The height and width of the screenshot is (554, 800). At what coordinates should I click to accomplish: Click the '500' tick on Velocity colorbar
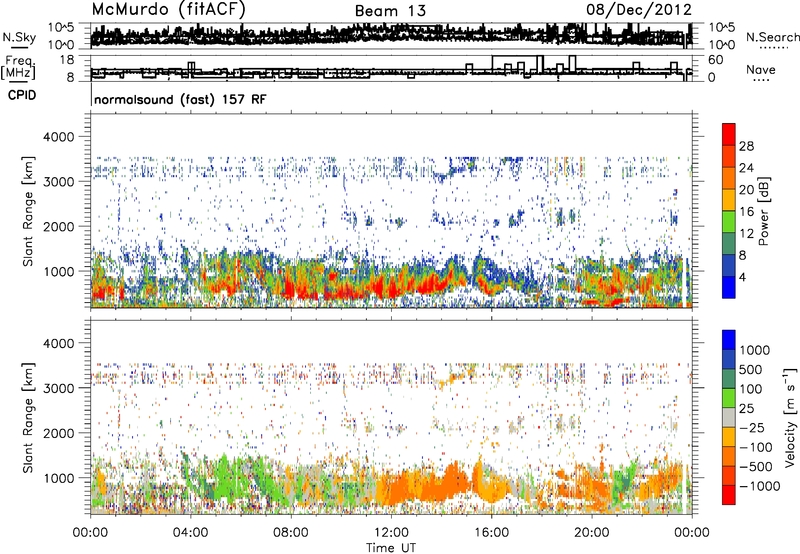click(751, 370)
